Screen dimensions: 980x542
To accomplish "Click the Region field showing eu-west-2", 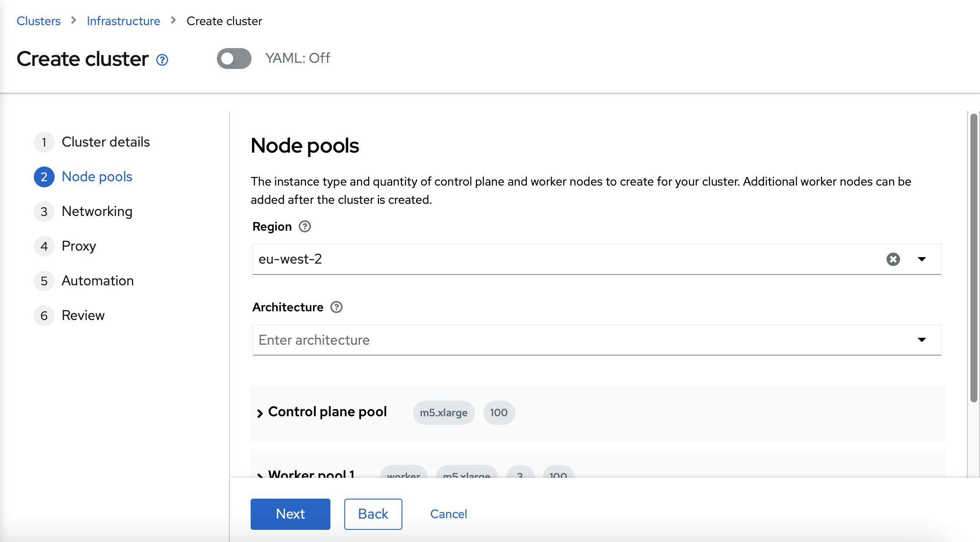I will coord(597,259).
